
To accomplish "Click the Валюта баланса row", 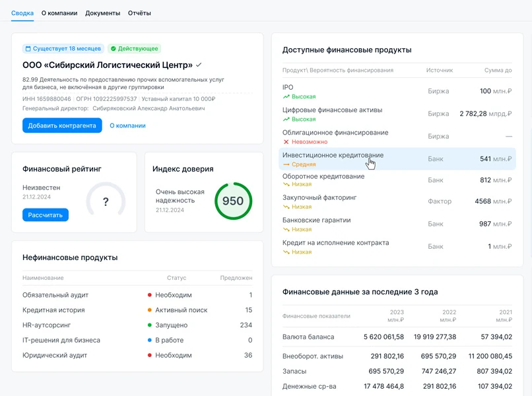I will click(x=396, y=337).
